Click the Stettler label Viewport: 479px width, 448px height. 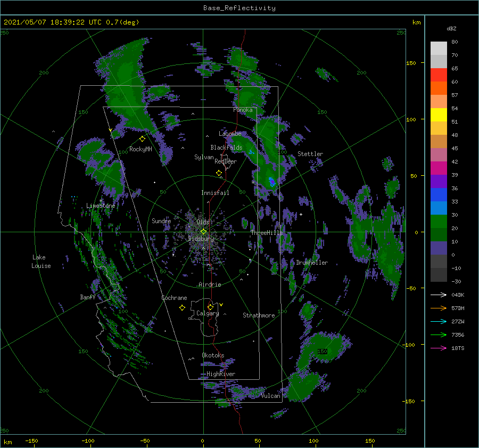coord(310,154)
